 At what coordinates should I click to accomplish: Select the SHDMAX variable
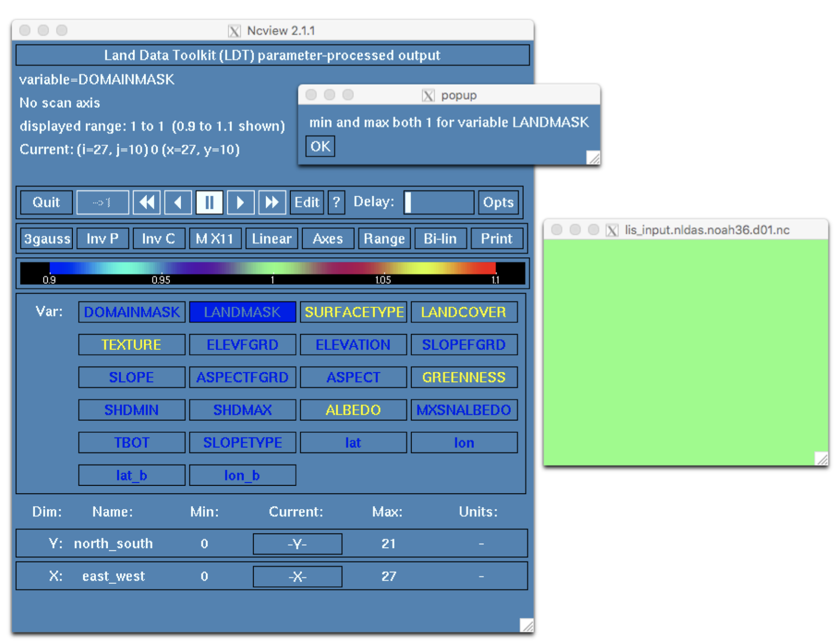click(243, 410)
